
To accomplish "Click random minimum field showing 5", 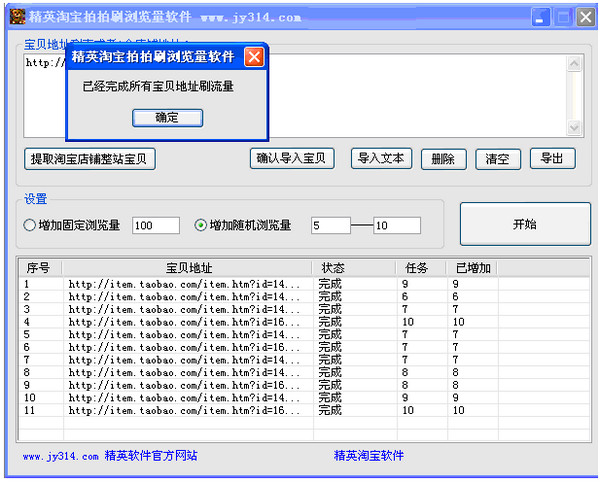I will pos(331,225).
